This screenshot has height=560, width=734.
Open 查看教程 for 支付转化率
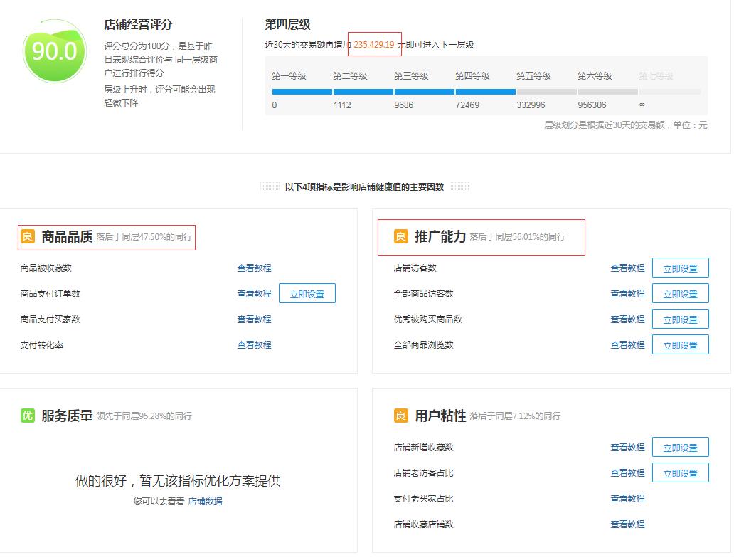[x=253, y=345]
